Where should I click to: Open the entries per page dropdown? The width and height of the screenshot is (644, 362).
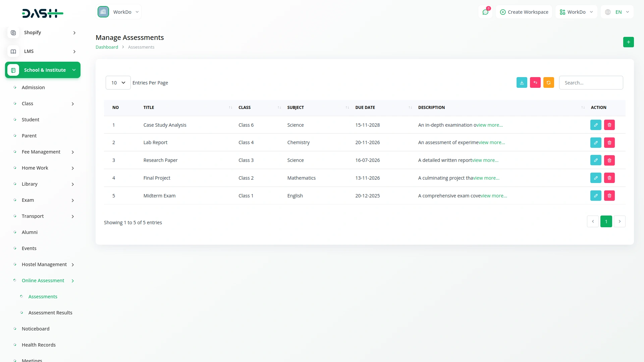point(118,83)
